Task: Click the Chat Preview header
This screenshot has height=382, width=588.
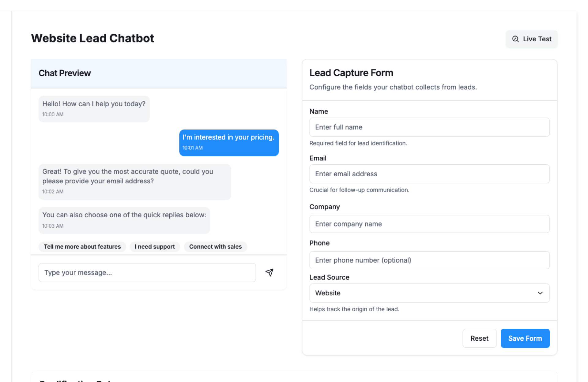Action: coord(158,73)
